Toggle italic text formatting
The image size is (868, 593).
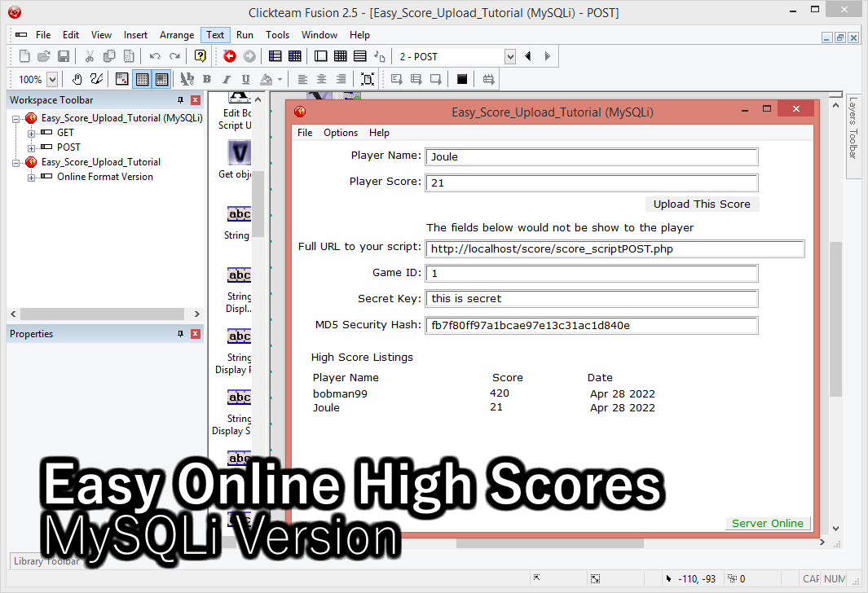227,80
